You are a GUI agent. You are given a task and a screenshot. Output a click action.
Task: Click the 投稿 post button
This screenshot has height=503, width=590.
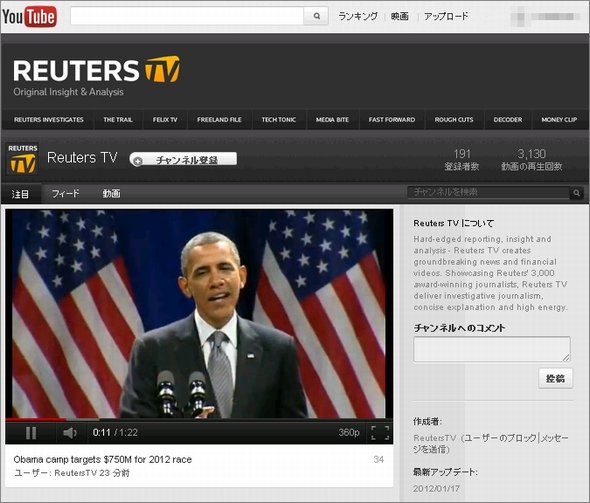[x=555, y=378]
